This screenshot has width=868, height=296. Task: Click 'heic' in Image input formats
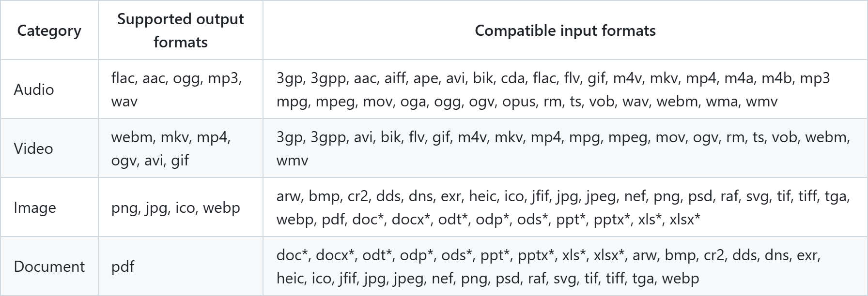[x=482, y=196]
